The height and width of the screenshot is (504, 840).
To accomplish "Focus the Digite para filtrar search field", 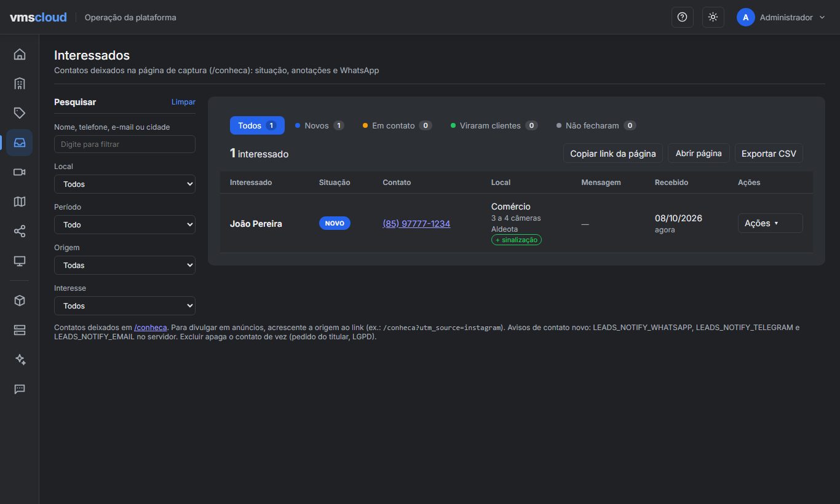I will pyautogui.click(x=125, y=144).
